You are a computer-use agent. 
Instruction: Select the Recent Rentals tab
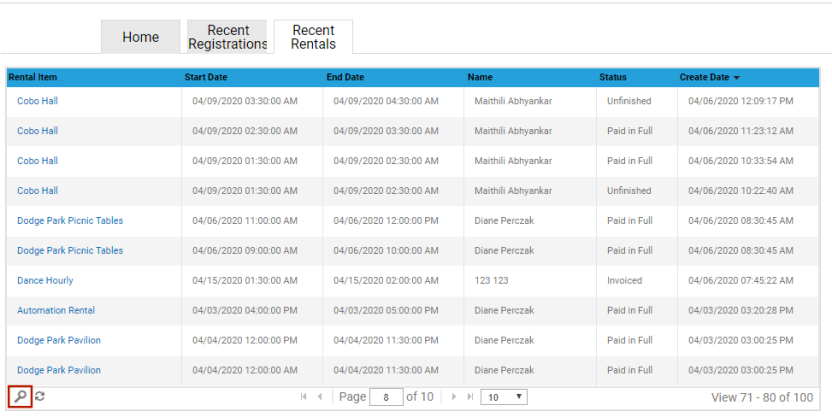313,37
